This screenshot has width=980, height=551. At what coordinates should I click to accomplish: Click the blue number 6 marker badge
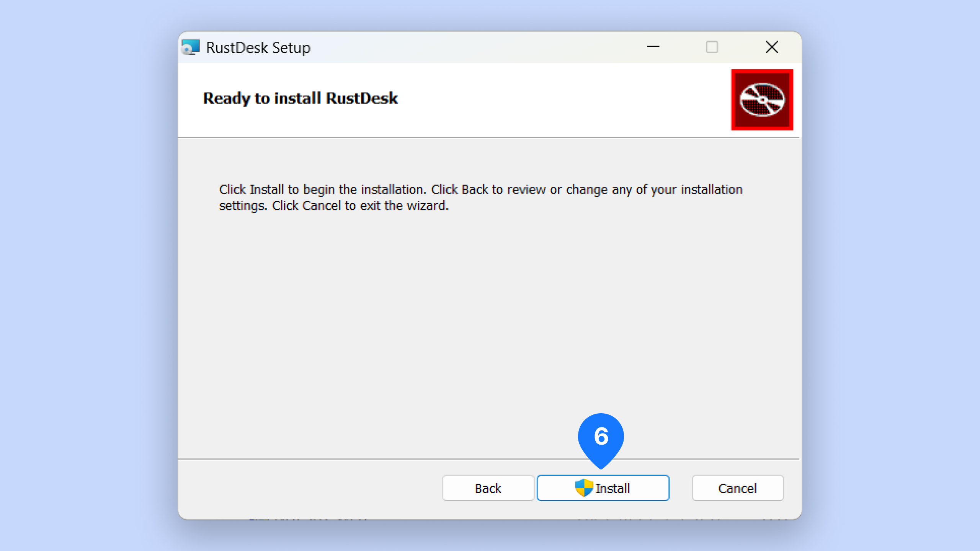(601, 437)
